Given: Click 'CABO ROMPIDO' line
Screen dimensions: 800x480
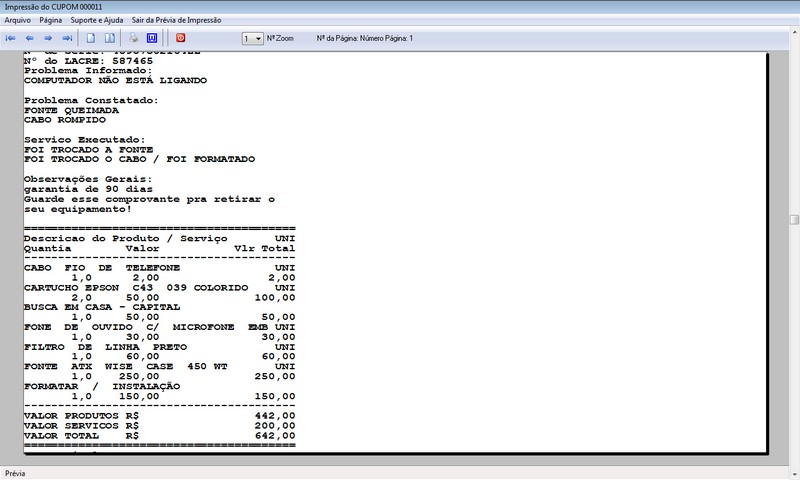Looking at the screenshot, I should click(65, 120).
